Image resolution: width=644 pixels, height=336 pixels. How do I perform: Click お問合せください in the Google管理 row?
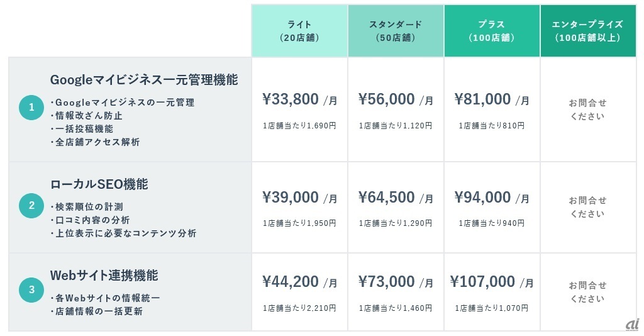pos(587,109)
